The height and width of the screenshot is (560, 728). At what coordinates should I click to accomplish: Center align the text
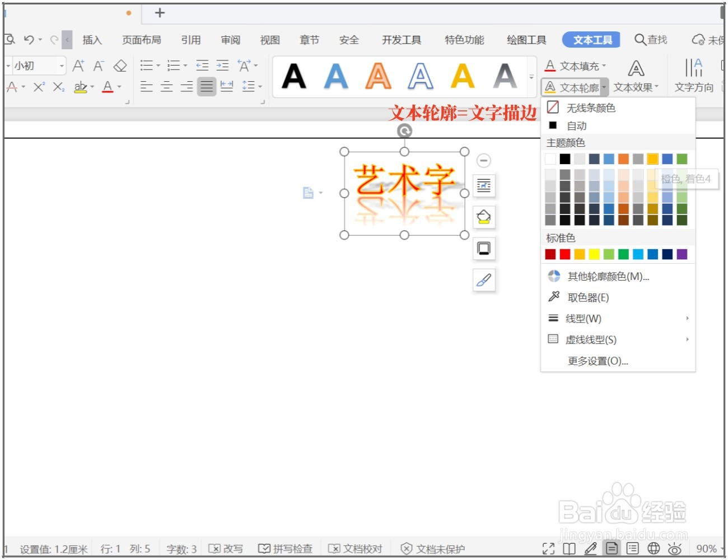tap(166, 86)
